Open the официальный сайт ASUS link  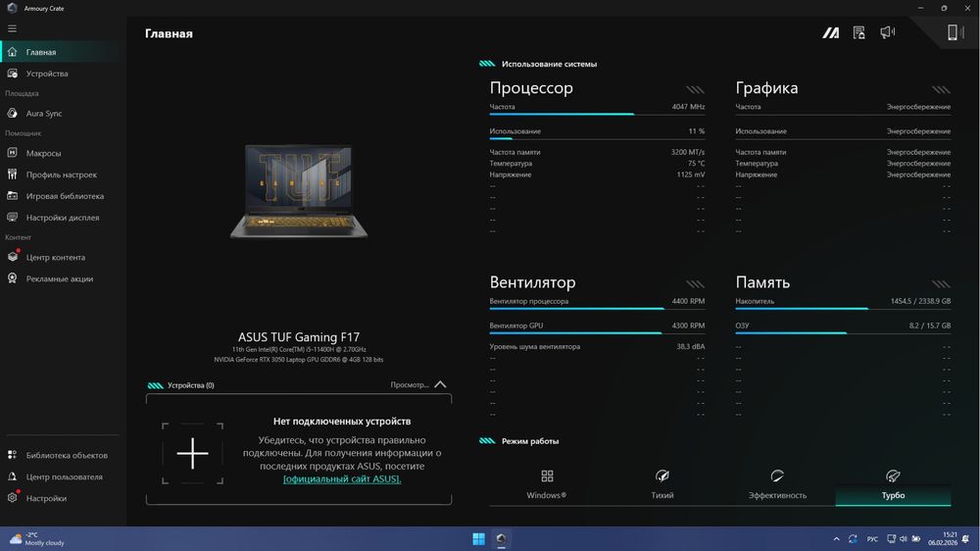point(342,479)
